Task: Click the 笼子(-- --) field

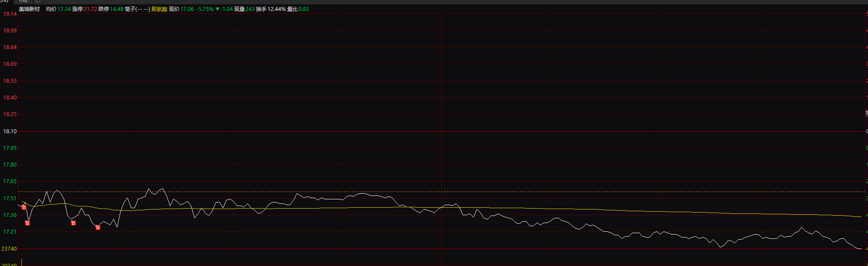Action: [x=137, y=9]
